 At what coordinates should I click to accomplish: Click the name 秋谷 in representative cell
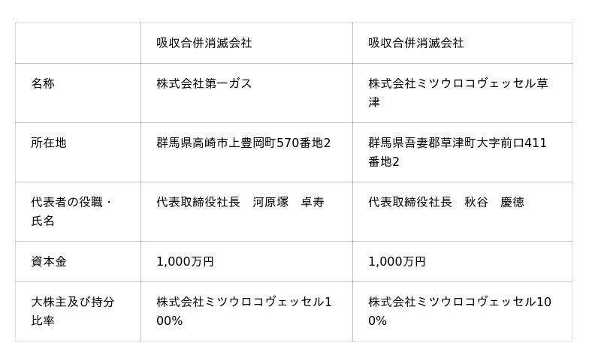click(476, 202)
